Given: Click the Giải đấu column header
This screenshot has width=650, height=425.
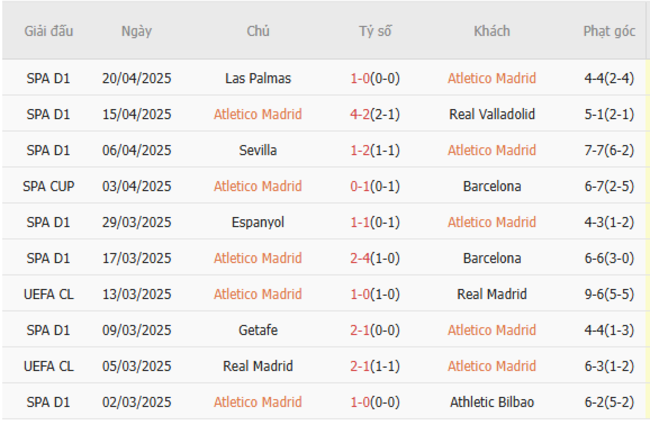Looking at the screenshot, I should 50,31.
